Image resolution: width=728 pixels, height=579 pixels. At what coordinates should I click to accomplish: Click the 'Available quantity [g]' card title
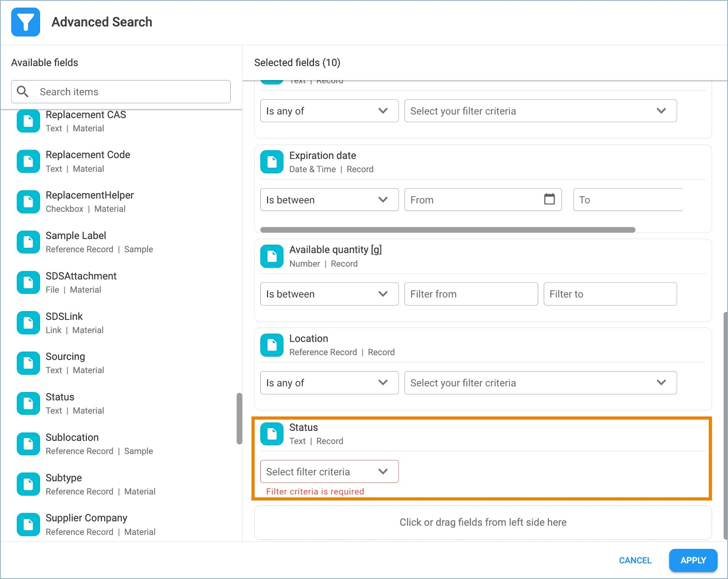click(335, 250)
